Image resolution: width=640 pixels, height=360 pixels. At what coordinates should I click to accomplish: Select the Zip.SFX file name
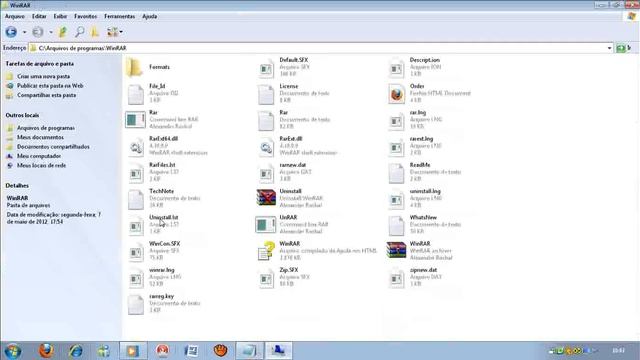point(289,270)
